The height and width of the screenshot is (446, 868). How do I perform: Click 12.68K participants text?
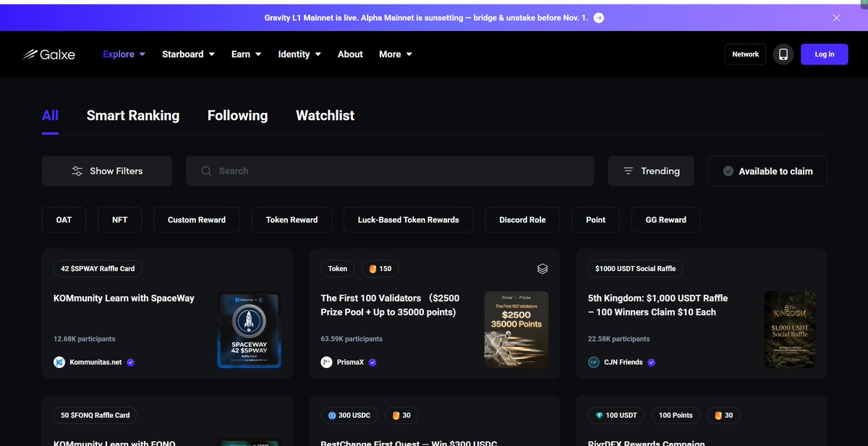pyautogui.click(x=85, y=338)
